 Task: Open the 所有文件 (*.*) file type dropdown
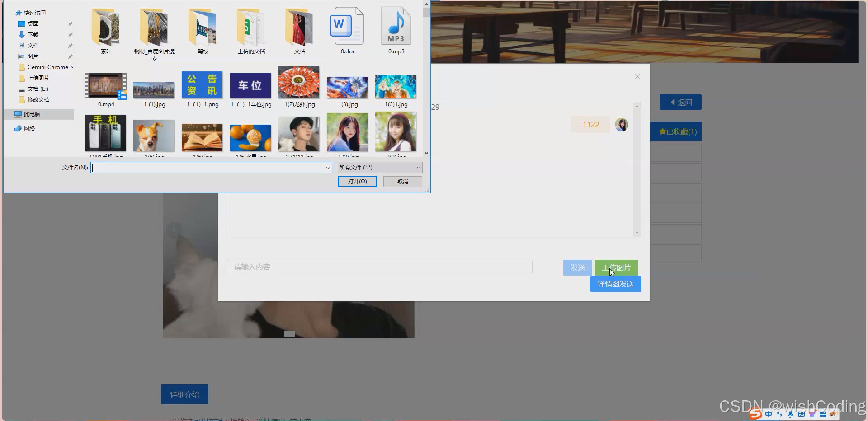click(x=417, y=167)
